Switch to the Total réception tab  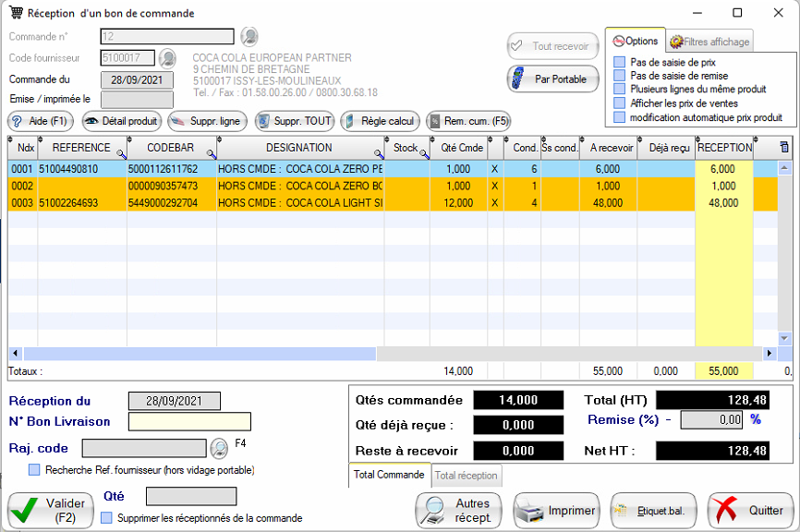point(466,476)
